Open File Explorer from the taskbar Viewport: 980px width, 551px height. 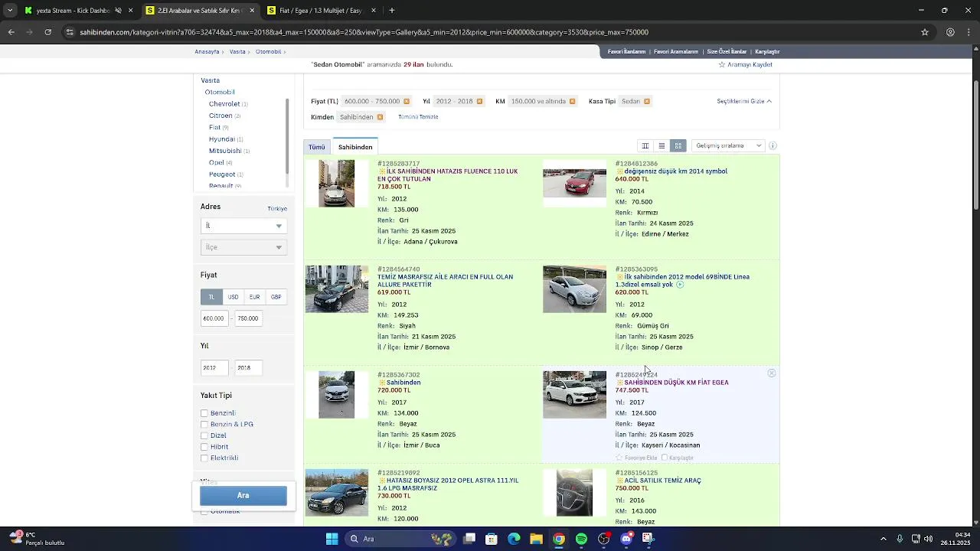click(x=536, y=539)
